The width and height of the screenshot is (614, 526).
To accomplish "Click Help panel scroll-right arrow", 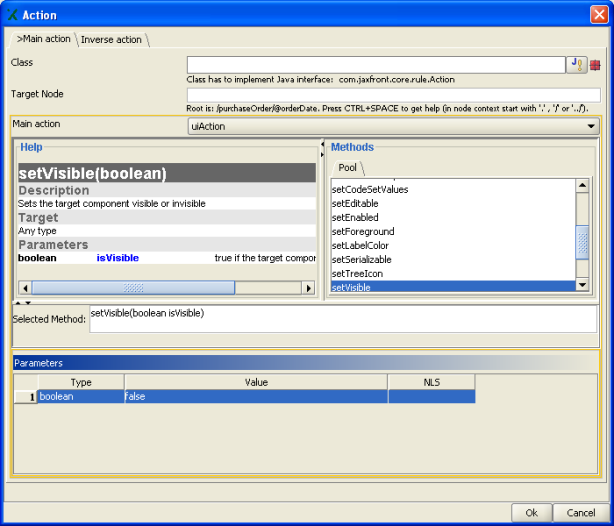I will point(308,288).
